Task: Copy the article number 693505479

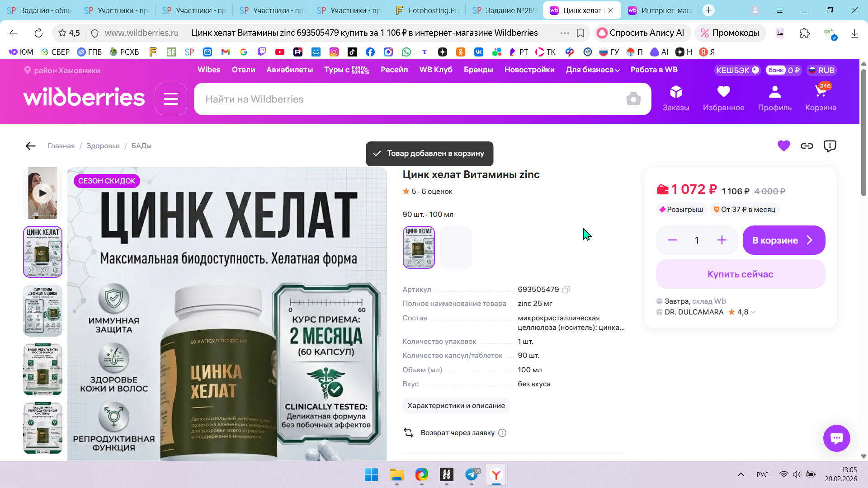Action: click(x=566, y=290)
